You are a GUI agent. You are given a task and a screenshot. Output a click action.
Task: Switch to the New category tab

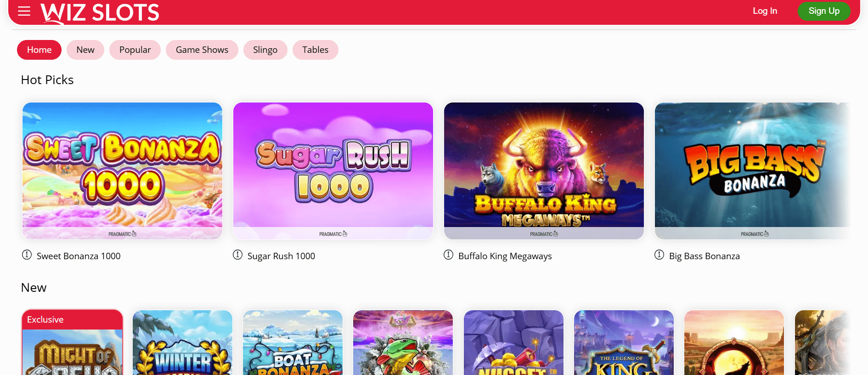pos(85,50)
